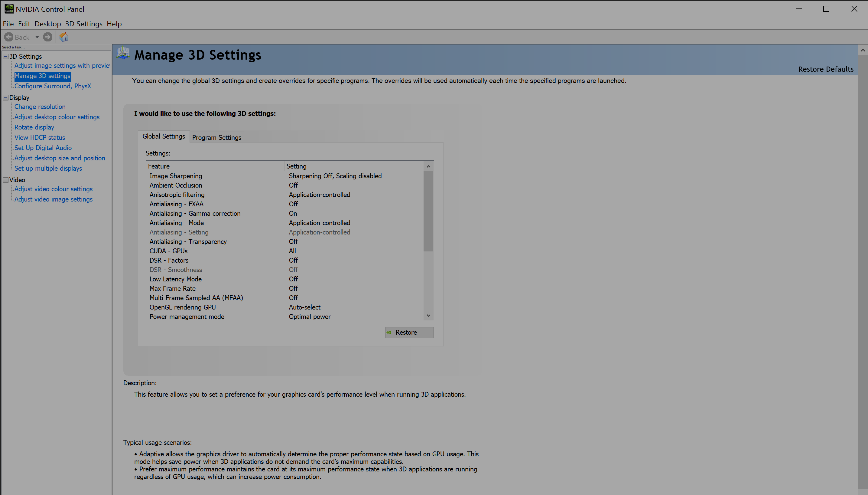This screenshot has height=495, width=868.
Task: Select the Image Sharpening row
Action: (x=285, y=176)
